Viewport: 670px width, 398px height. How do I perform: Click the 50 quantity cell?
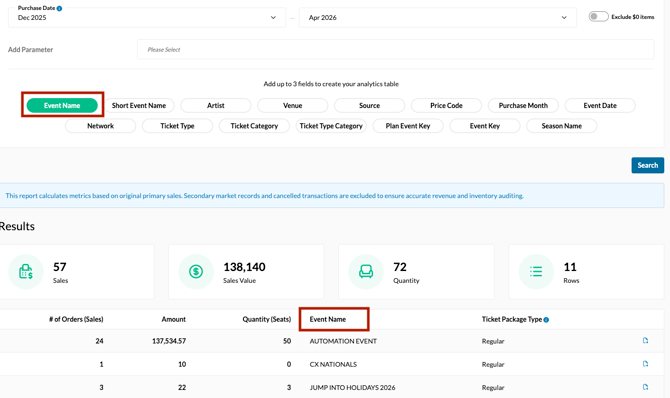pos(287,341)
